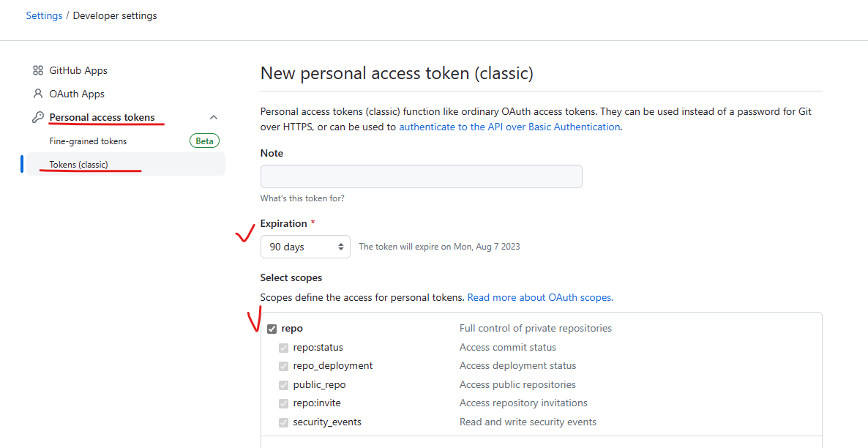This screenshot has width=868, height=448.
Task: Uncheck the repo scope checkbox
Action: point(272,329)
